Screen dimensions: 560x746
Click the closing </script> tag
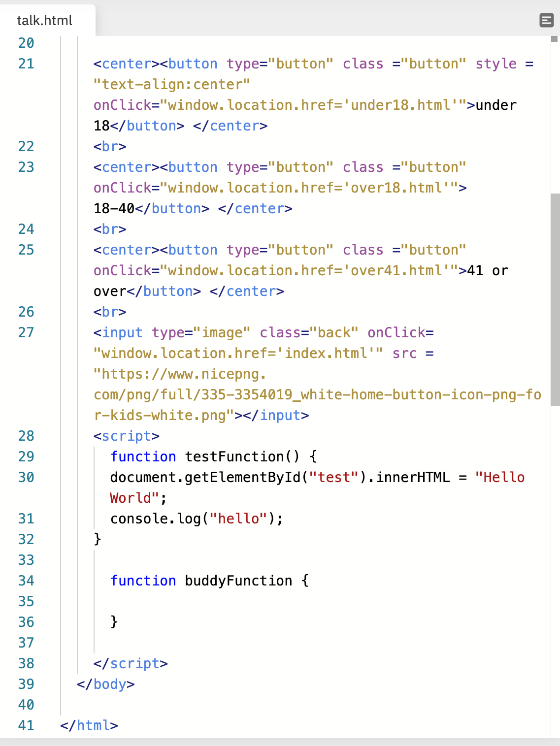[x=131, y=663]
